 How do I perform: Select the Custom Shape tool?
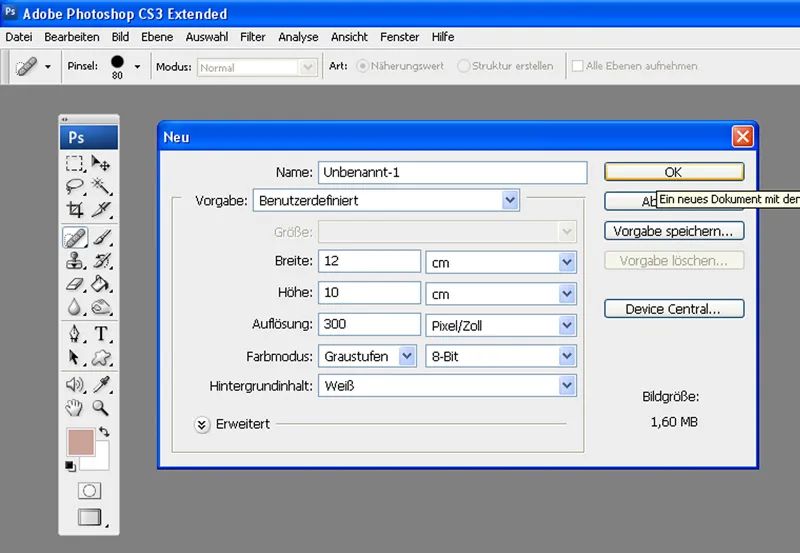click(x=101, y=357)
